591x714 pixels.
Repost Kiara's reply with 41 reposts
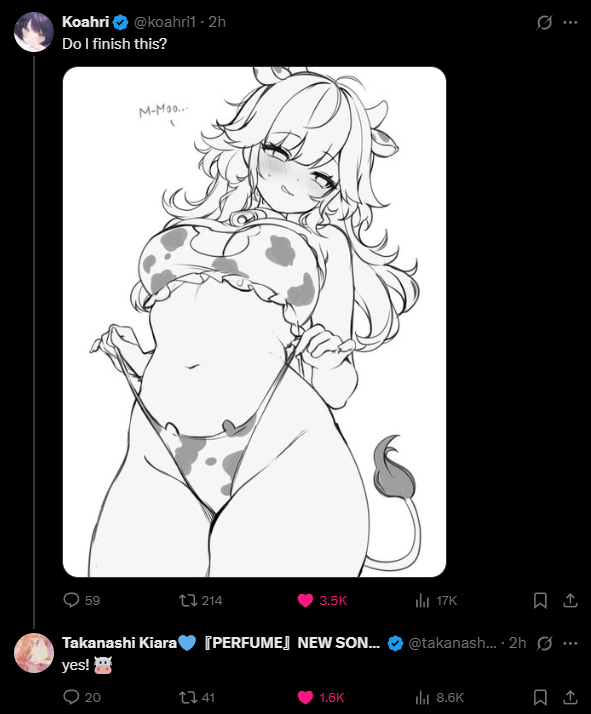pyautogui.click(x=196, y=697)
